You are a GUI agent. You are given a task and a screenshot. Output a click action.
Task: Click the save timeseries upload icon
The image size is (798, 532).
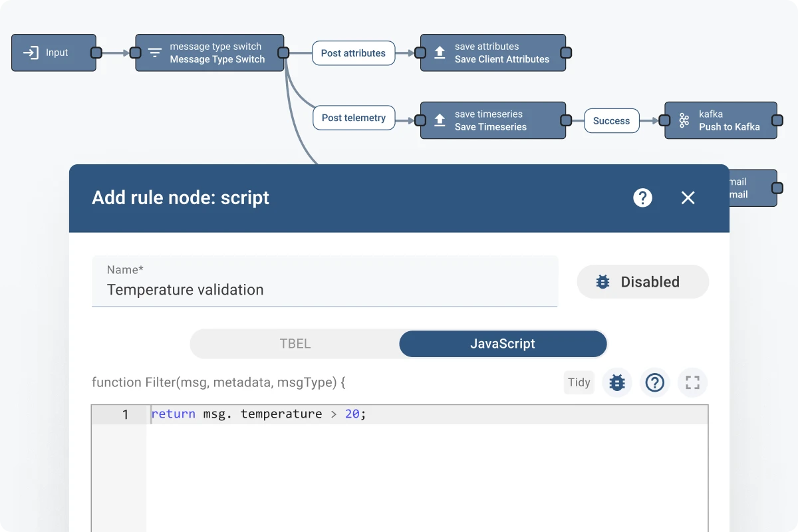coord(440,120)
